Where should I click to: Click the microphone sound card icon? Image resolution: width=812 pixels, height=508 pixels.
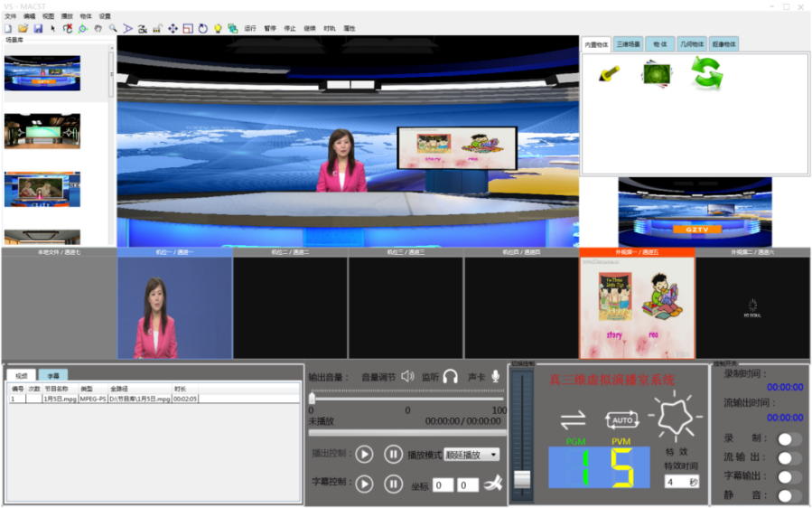pyautogui.click(x=495, y=376)
